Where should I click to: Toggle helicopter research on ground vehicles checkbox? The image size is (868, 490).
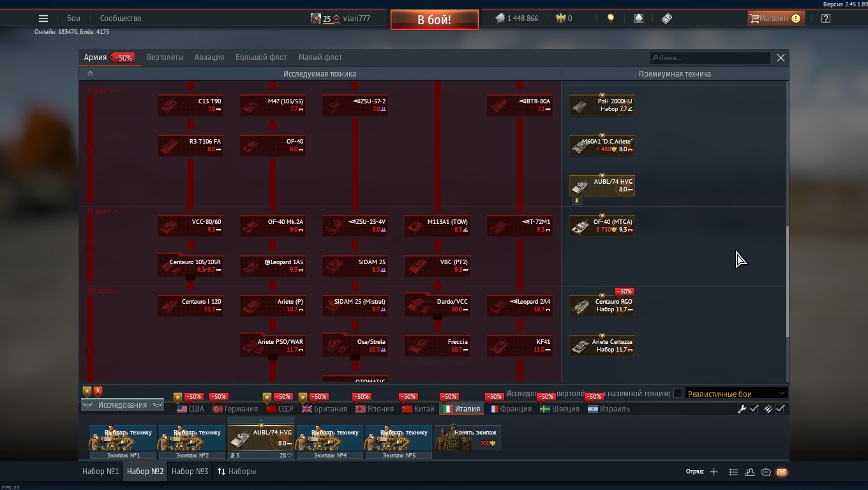pos(678,394)
